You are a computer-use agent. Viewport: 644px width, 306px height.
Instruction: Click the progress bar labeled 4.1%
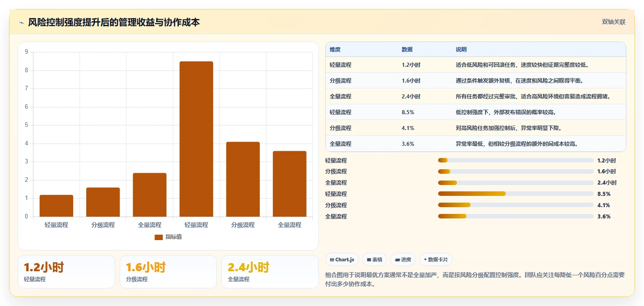click(x=516, y=205)
